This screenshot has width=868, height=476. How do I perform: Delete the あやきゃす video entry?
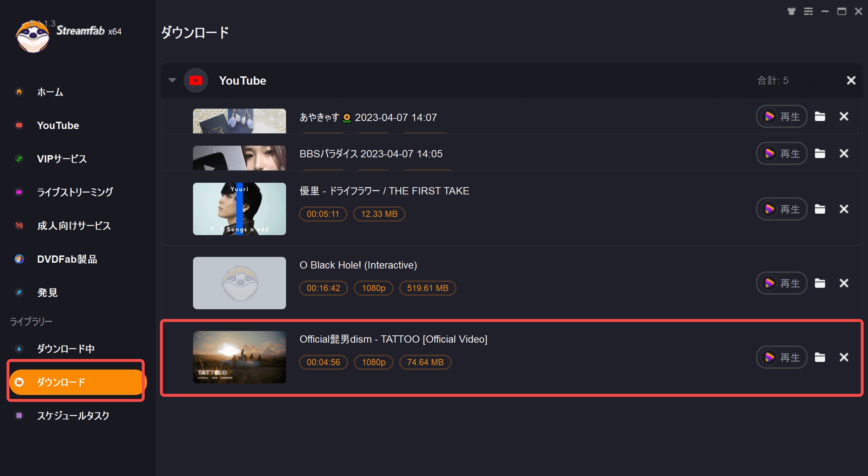[x=844, y=117]
